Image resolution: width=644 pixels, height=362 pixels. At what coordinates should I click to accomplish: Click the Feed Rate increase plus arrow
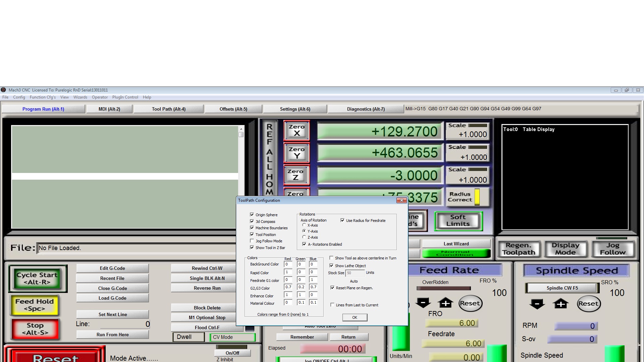(x=445, y=303)
